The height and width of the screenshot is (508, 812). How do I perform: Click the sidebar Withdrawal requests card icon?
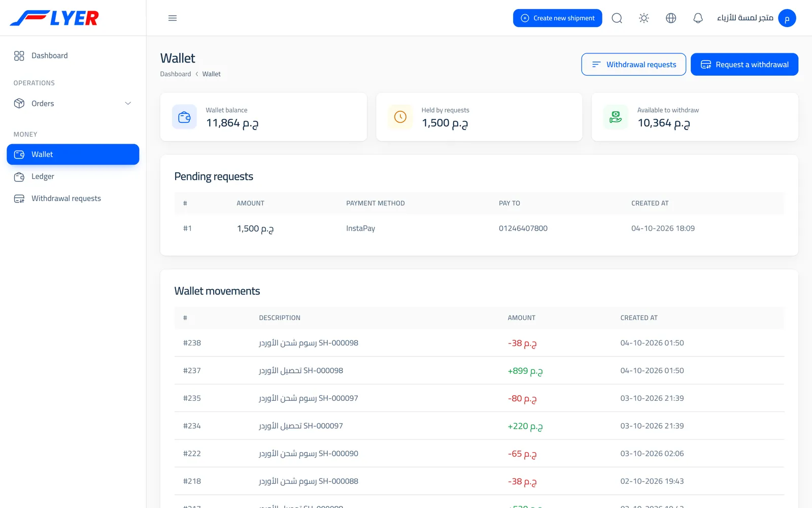tap(19, 199)
